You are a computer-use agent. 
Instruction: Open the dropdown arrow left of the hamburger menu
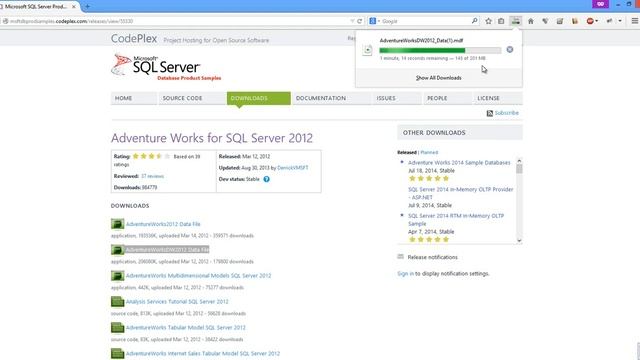(620, 21)
